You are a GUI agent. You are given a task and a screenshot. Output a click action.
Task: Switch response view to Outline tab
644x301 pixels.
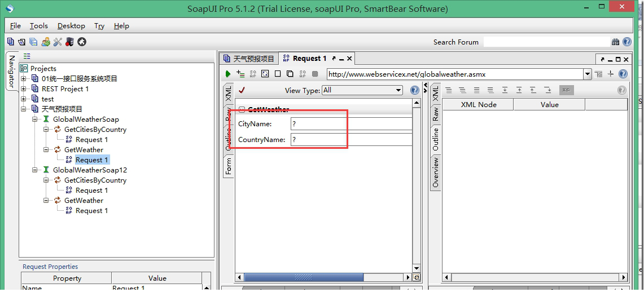pos(435,139)
